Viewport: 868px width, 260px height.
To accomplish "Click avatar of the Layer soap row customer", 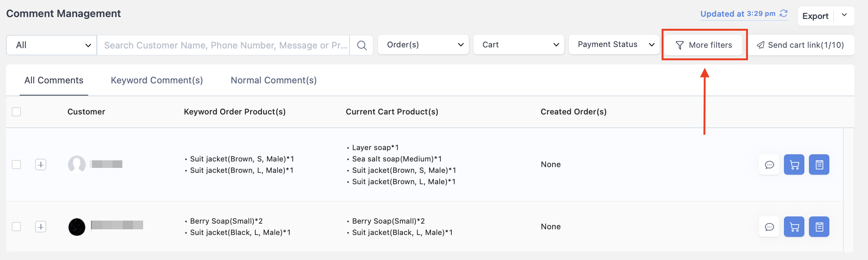I will pos(77,164).
